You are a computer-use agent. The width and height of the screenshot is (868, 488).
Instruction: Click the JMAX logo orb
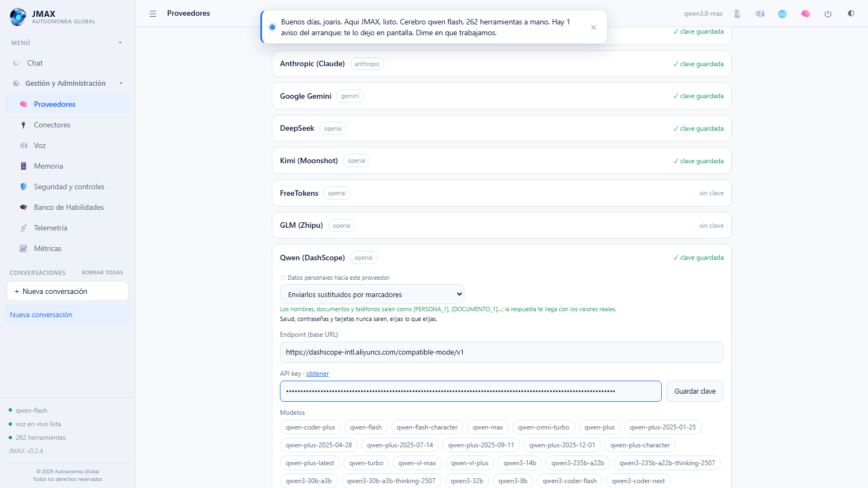pos(18,17)
